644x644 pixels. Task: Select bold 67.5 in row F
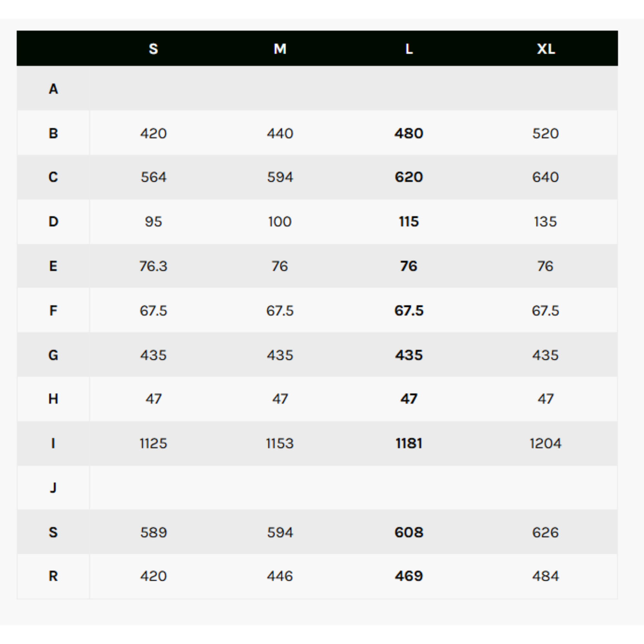click(x=409, y=311)
